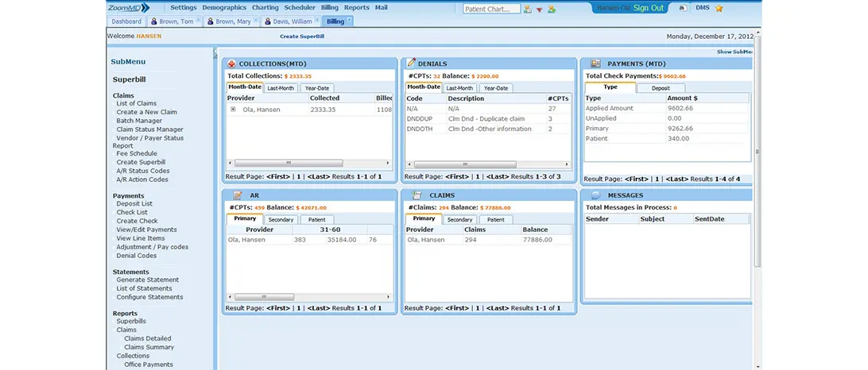The width and height of the screenshot is (868, 370).
Task: Open Claim Status Manager in sidebar
Action: (149, 129)
